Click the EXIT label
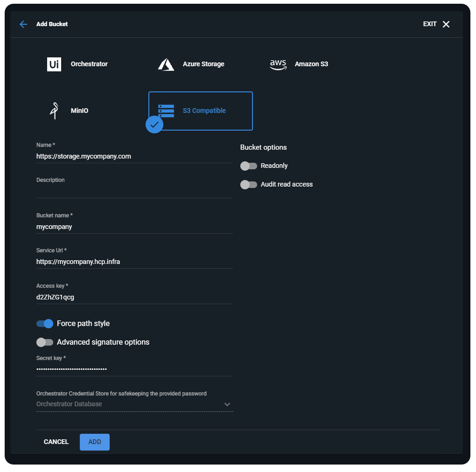 (x=429, y=24)
